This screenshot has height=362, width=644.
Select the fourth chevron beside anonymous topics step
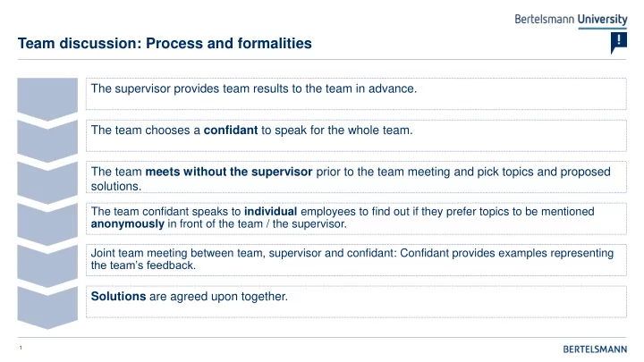tap(47, 224)
